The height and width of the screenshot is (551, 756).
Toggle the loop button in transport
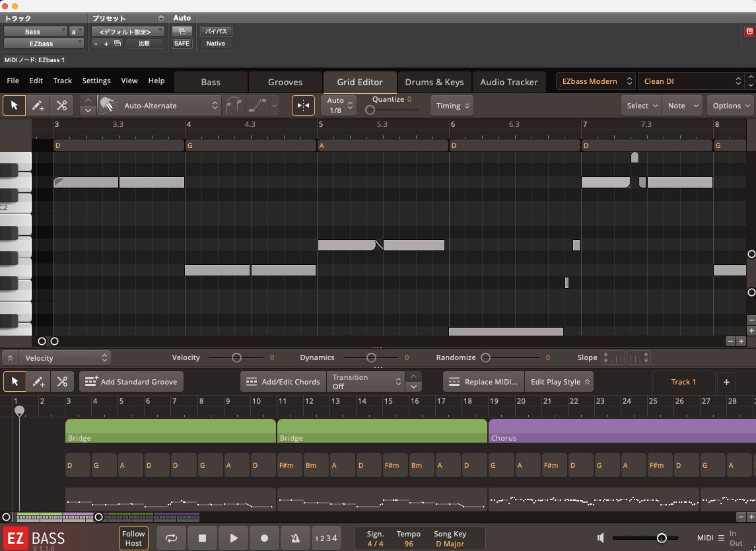171,538
